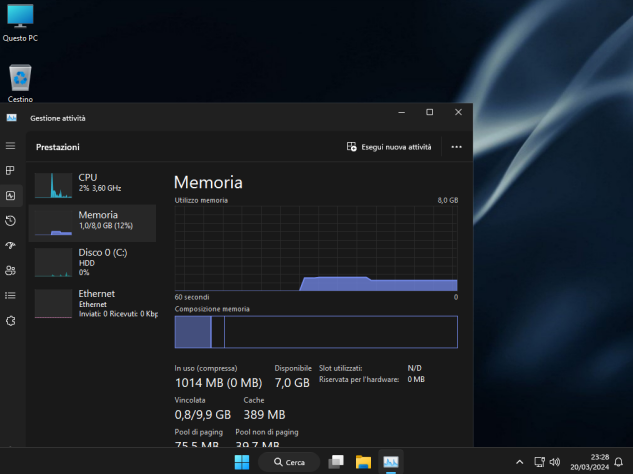Screen dimensions: 633x474
Task: Click the memory composition bar
Action: click(x=316, y=332)
